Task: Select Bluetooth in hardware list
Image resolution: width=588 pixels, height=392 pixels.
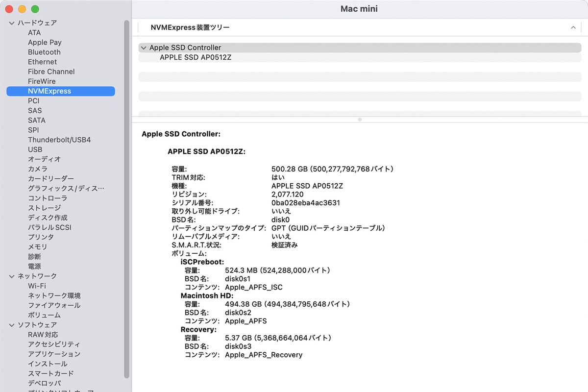Action: (x=44, y=52)
